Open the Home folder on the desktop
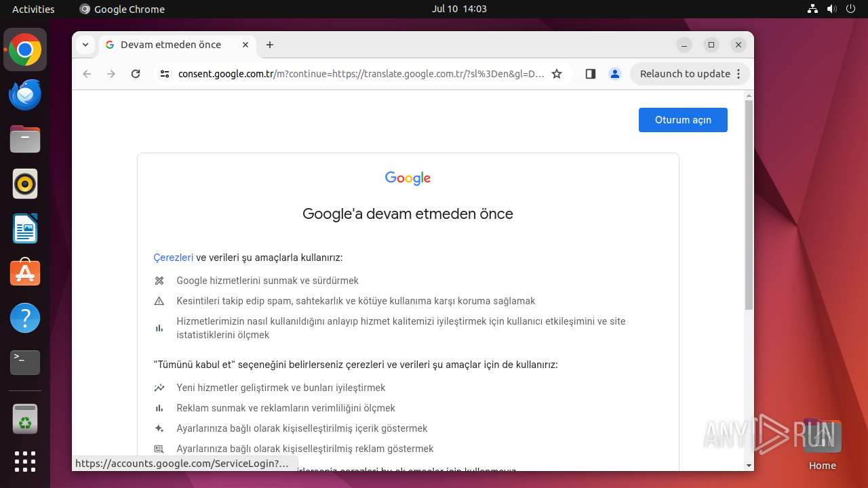 coord(822,445)
